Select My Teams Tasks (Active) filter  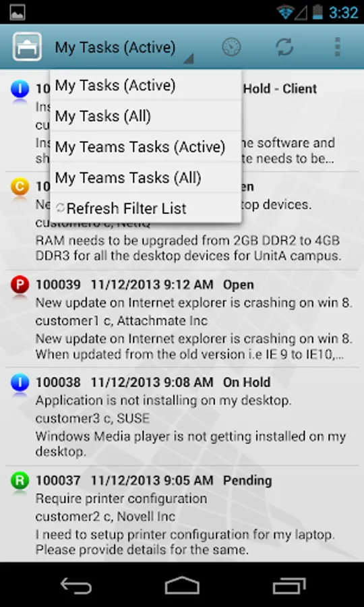(146, 147)
